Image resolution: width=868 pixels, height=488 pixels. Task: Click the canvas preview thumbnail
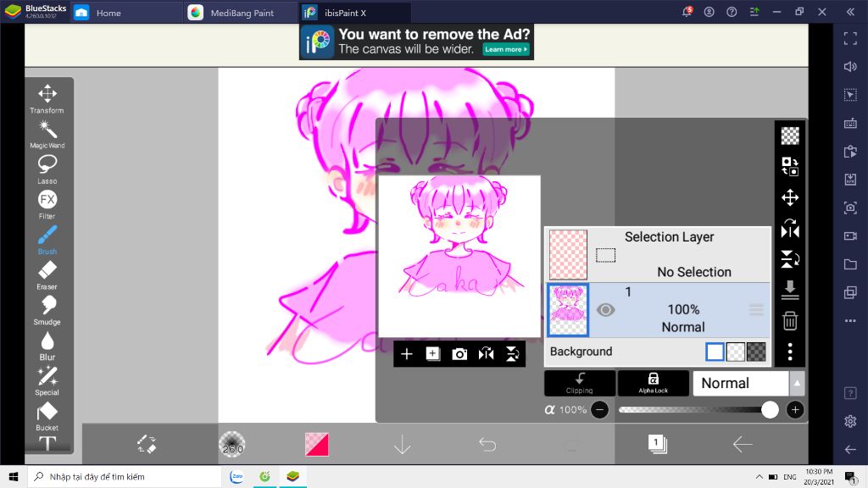click(459, 256)
